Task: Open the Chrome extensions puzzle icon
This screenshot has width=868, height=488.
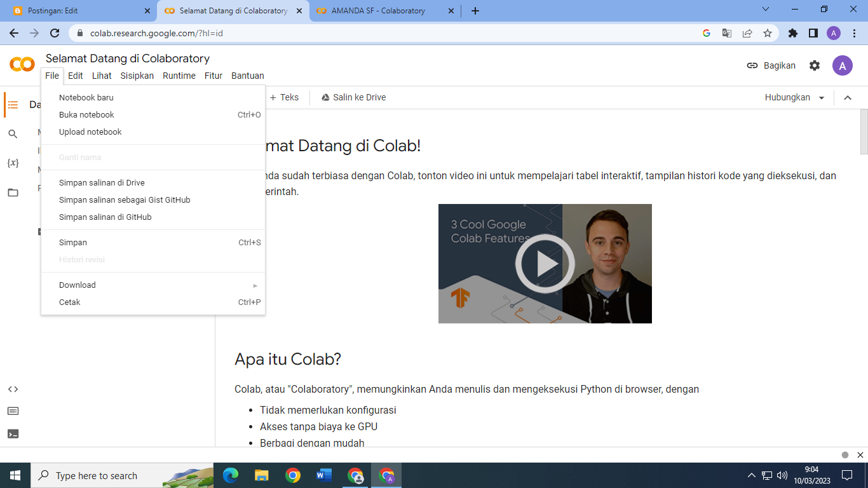Action: point(793,33)
